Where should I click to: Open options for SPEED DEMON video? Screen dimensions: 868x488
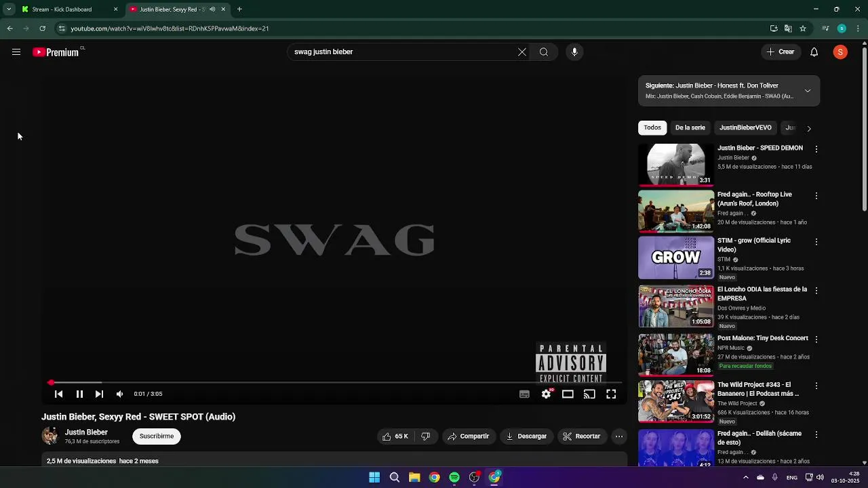pyautogui.click(x=816, y=149)
